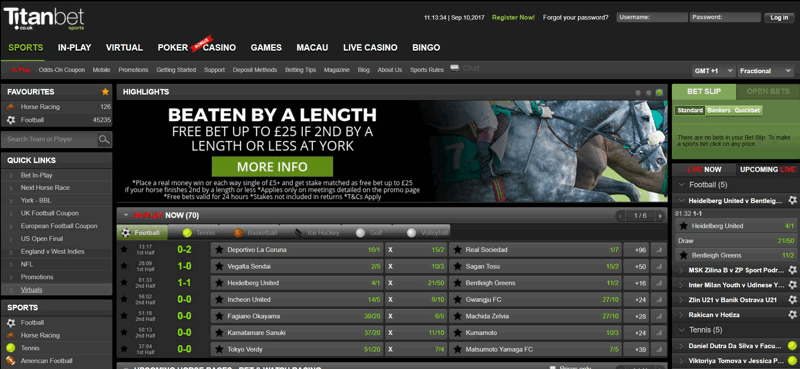Collapse the In-Play Now section
Viewport: 800px width, 369px height.
pyautogui.click(x=126, y=216)
